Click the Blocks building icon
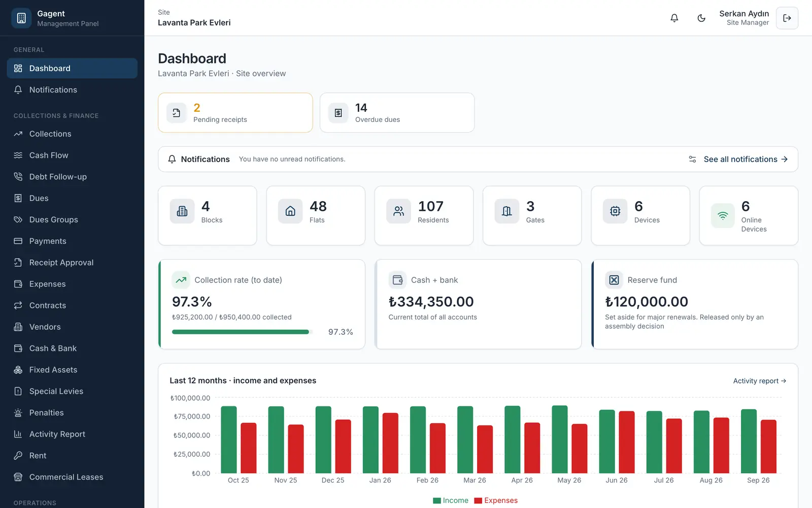This screenshot has width=812, height=508. pos(182,211)
